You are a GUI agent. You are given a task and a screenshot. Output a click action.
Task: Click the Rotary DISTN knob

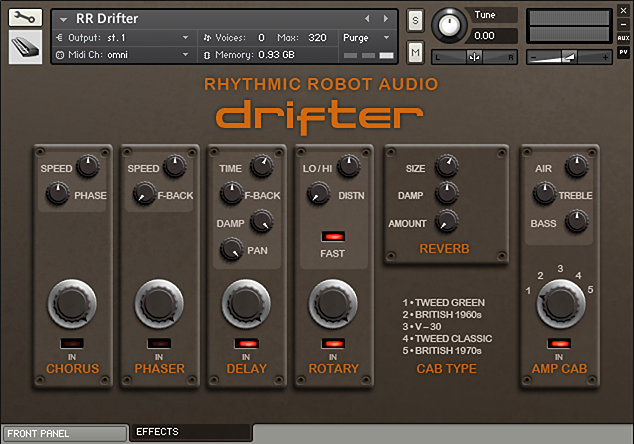[318, 193]
